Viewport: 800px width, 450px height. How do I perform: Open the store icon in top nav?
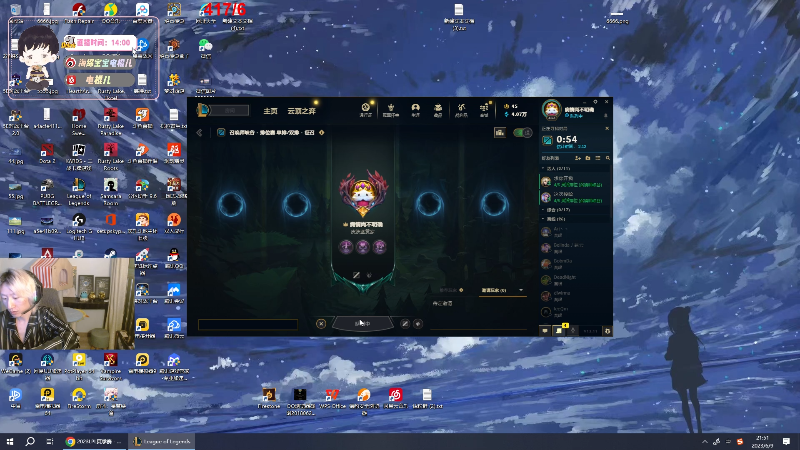(484, 109)
